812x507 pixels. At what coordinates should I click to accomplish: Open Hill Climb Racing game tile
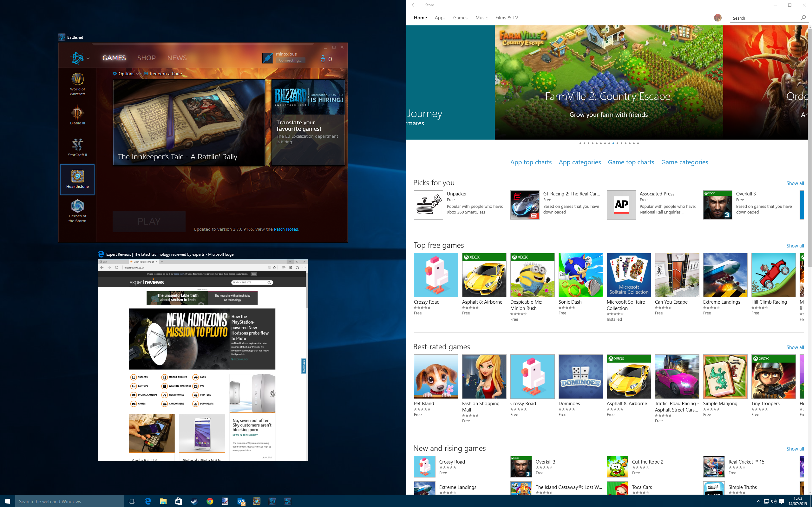773,275
